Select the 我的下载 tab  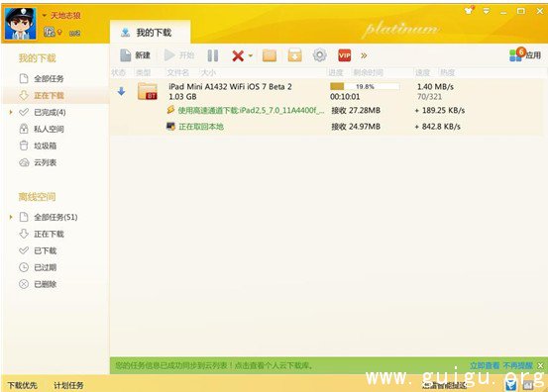click(150, 33)
